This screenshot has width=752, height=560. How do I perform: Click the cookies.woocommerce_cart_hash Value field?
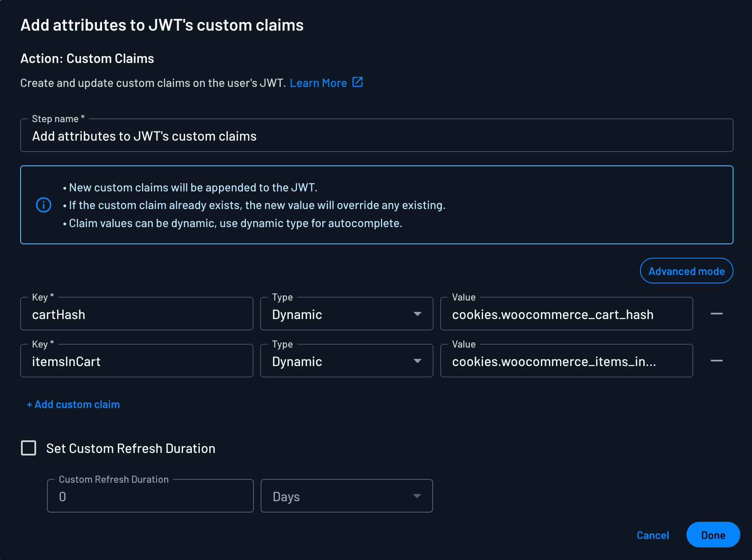point(566,314)
